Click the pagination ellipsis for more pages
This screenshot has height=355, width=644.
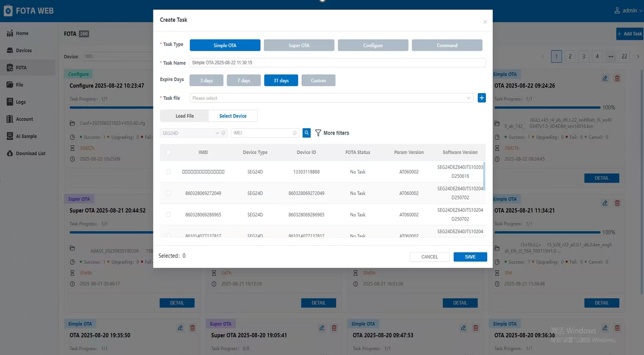(x=611, y=56)
